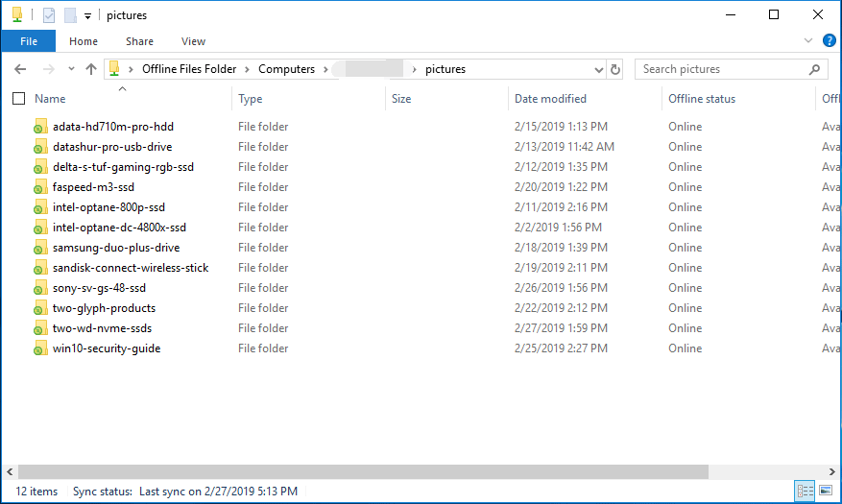Screen dimensions: 842x504
Task: Open the Help question mark icon
Action: click(x=829, y=40)
